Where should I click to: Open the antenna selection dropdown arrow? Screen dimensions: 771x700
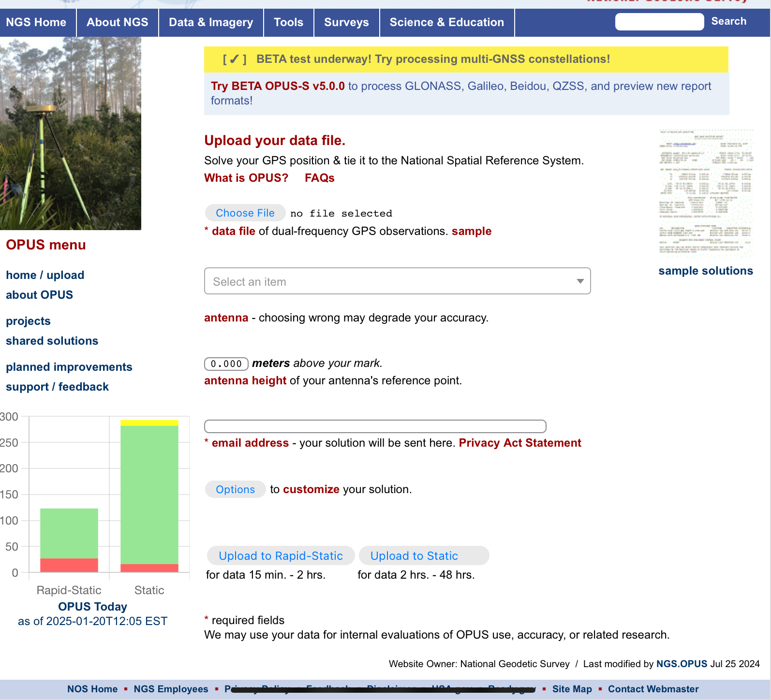click(x=580, y=281)
